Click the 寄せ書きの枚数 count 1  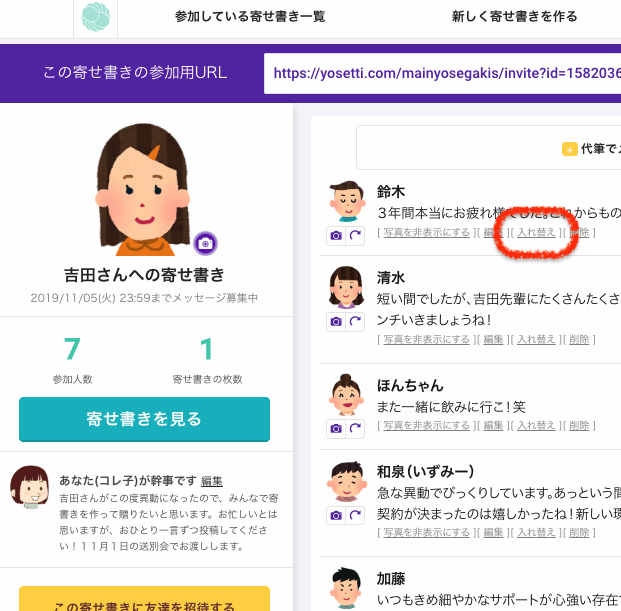point(207,349)
